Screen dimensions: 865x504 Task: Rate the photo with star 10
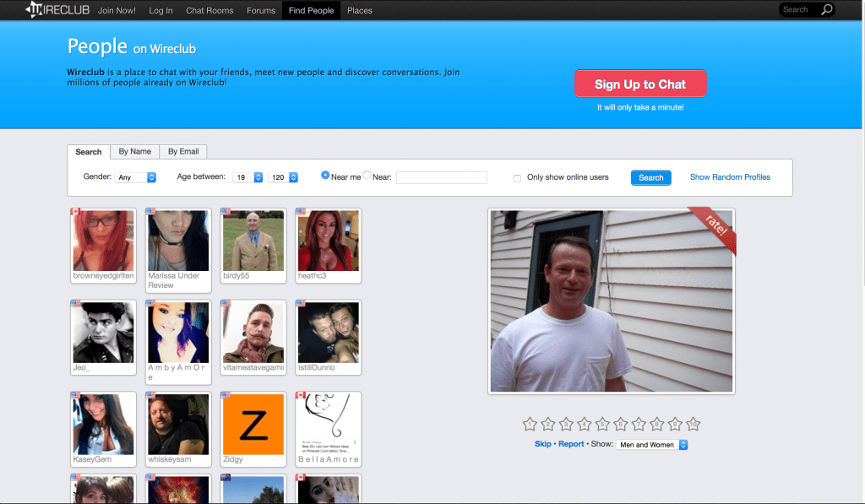coord(694,424)
